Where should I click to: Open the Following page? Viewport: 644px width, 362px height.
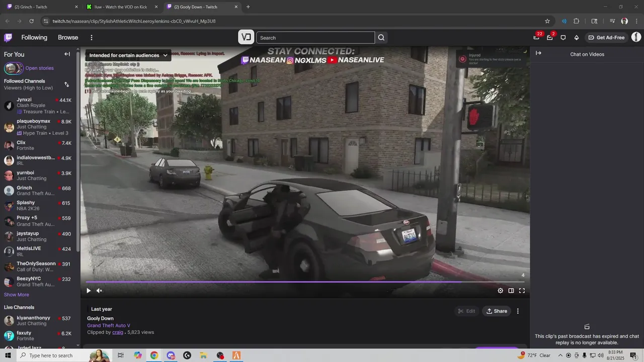[x=34, y=38]
